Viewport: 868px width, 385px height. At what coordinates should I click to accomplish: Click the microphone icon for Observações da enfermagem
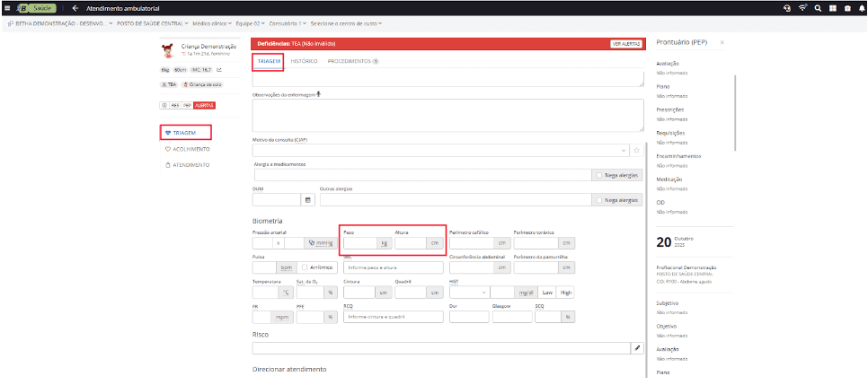(319, 93)
